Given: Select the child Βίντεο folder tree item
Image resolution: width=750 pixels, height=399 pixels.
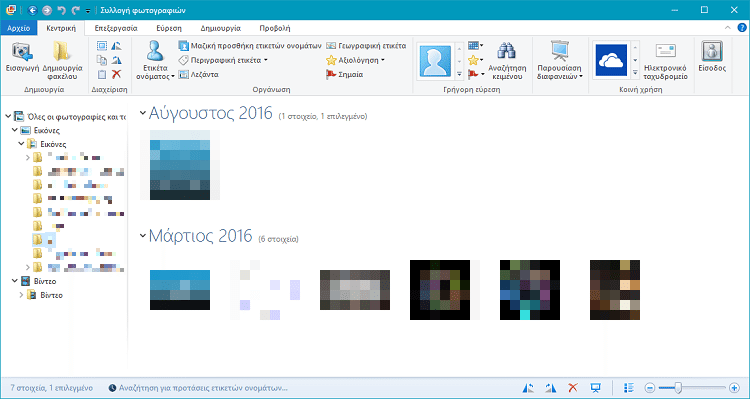Looking at the screenshot, I should 44,295.
